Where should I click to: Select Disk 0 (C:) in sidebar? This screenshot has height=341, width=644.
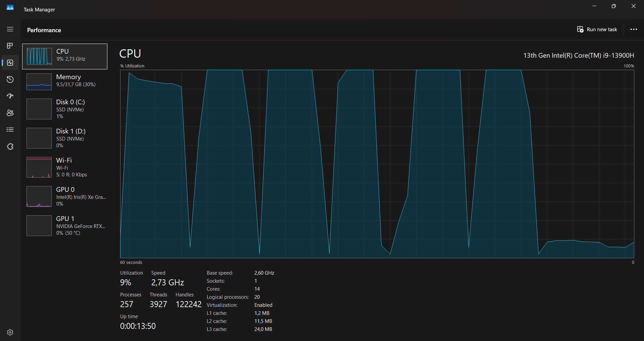tap(65, 109)
